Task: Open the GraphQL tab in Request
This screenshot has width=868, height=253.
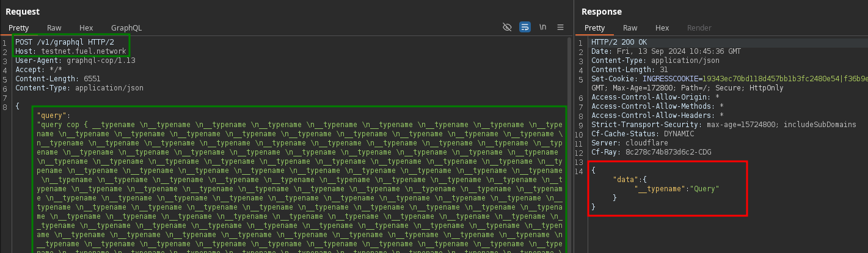Action: [x=126, y=28]
